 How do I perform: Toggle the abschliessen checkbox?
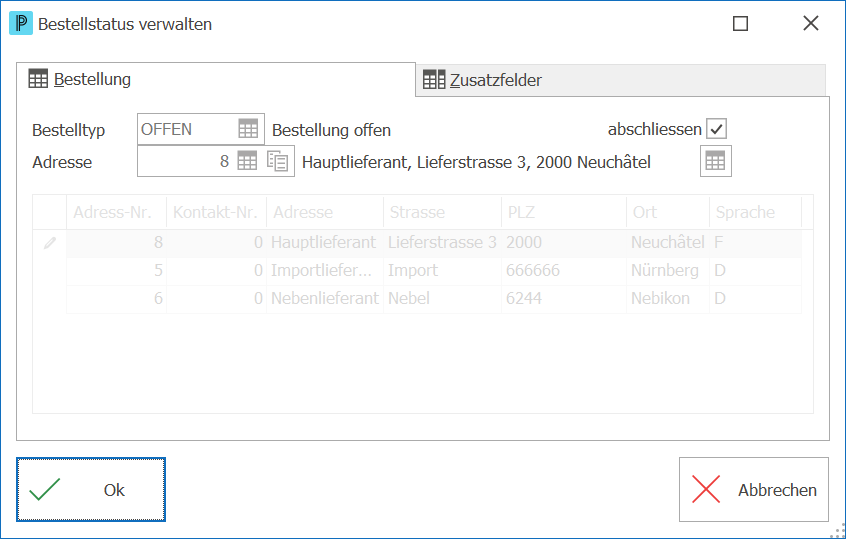717,129
